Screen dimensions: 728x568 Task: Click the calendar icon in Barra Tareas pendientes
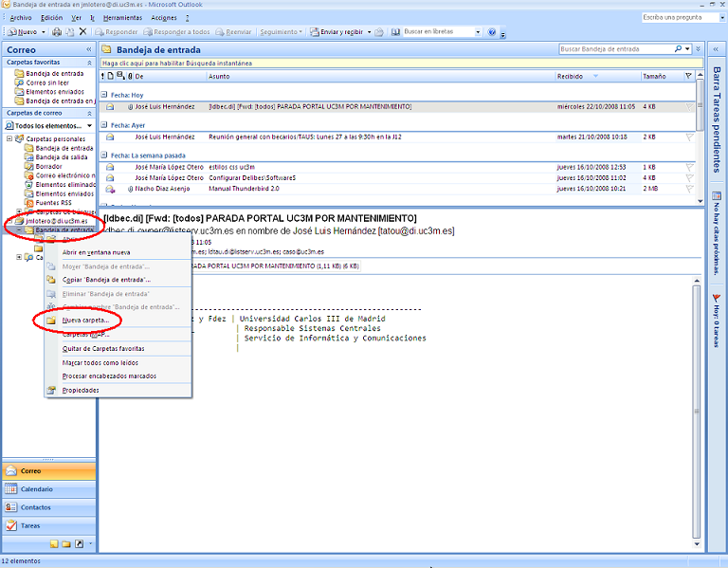(x=717, y=195)
